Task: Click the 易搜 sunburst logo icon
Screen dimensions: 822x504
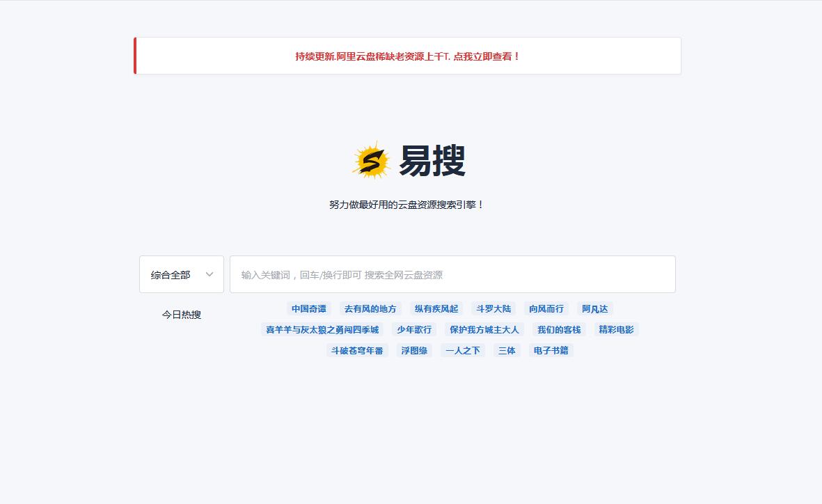Action: click(371, 161)
